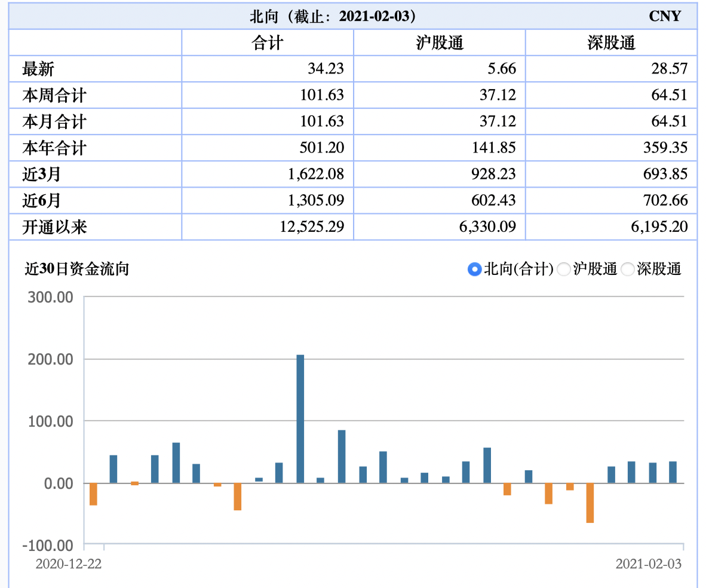Click the value 702.66 in 近6月 row
Image resolution: width=706 pixels, height=588 pixels.
665,200
